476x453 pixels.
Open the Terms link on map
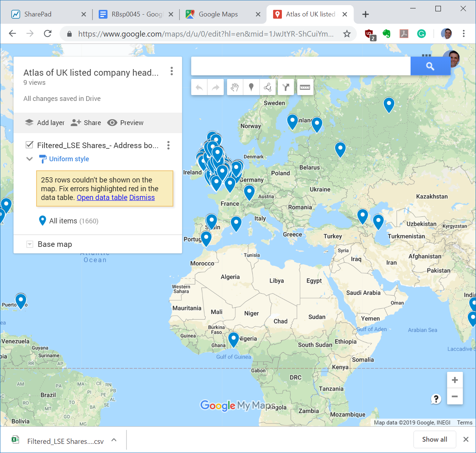[465, 423]
